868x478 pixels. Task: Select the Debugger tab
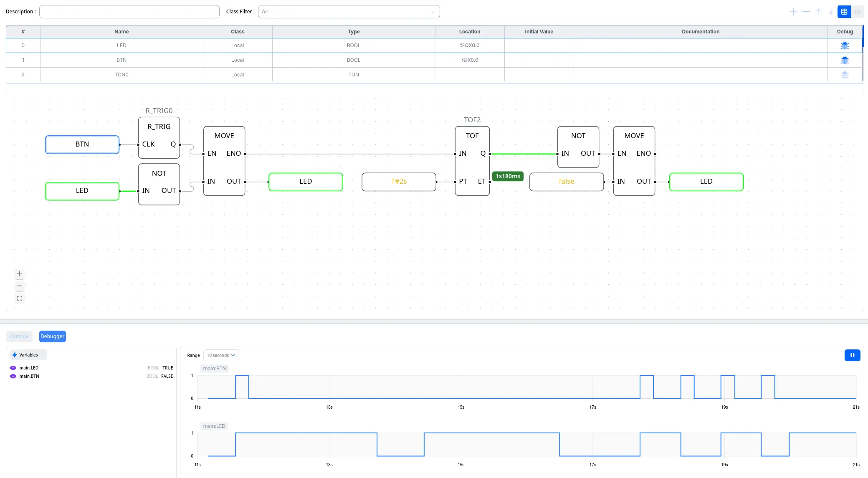click(53, 336)
